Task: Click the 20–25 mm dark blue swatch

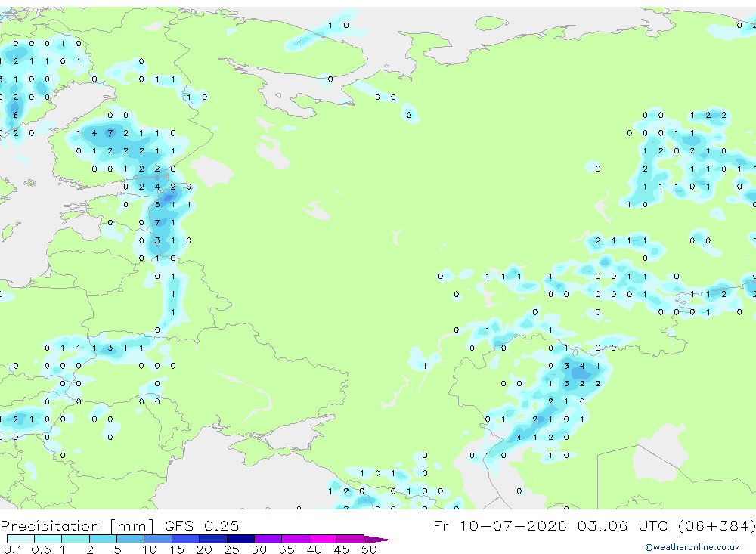Action: [x=212, y=539]
